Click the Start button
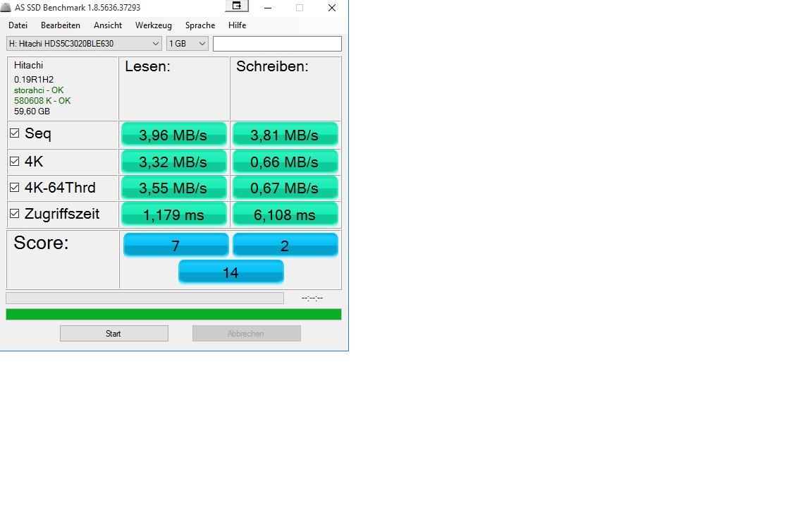The image size is (812, 508). [114, 333]
